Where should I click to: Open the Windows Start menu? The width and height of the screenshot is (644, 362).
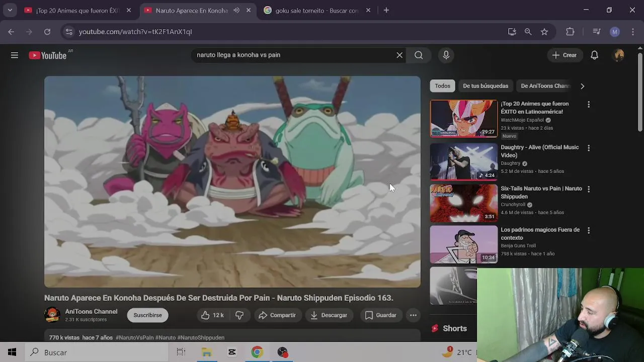click(12, 352)
